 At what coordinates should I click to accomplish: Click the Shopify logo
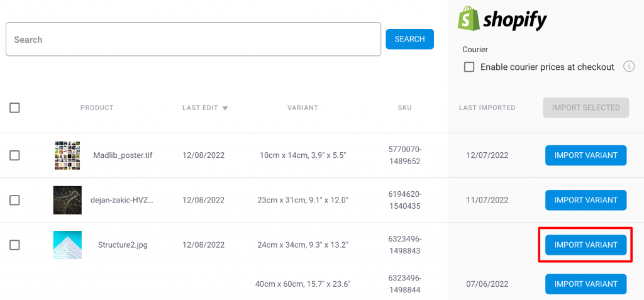click(501, 19)
